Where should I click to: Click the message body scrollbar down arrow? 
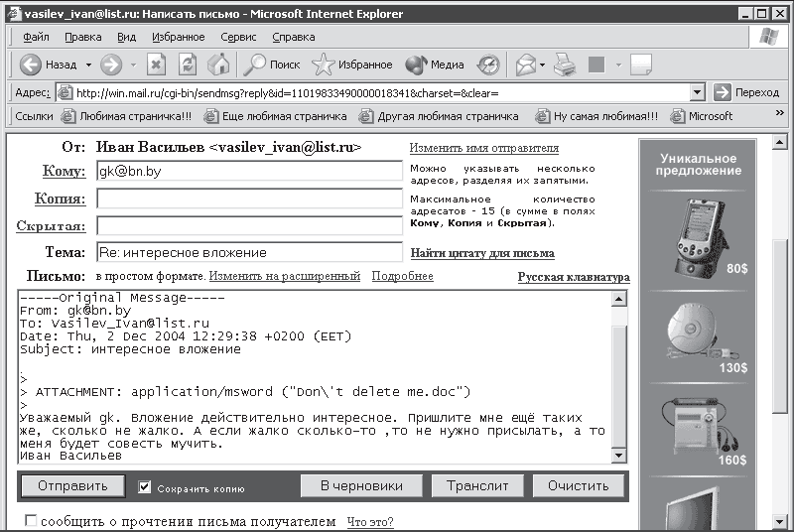(620, 455)
